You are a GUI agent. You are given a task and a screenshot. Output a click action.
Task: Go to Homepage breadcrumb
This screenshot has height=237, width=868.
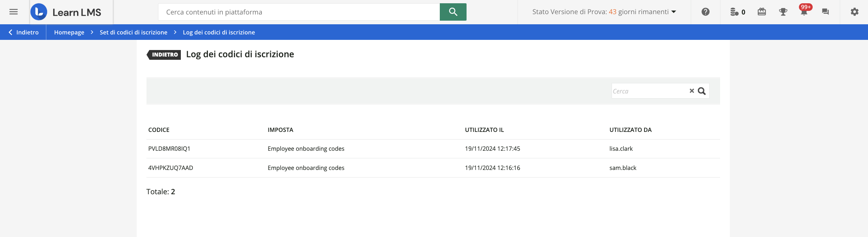(69, 32)
